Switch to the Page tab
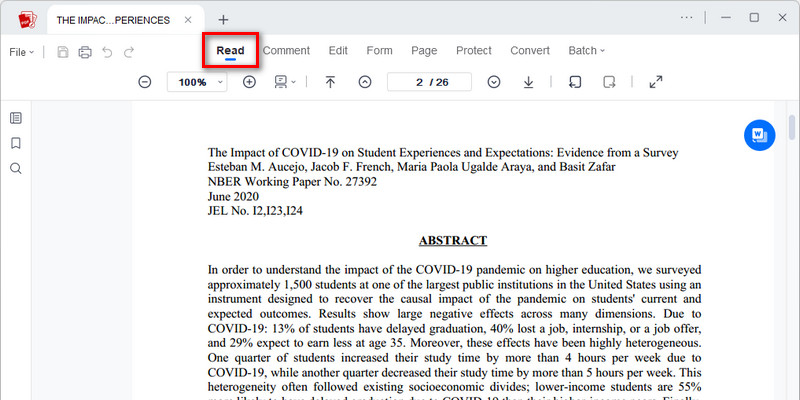The width and height of the screenshot is (800, 400). (424, 51)
